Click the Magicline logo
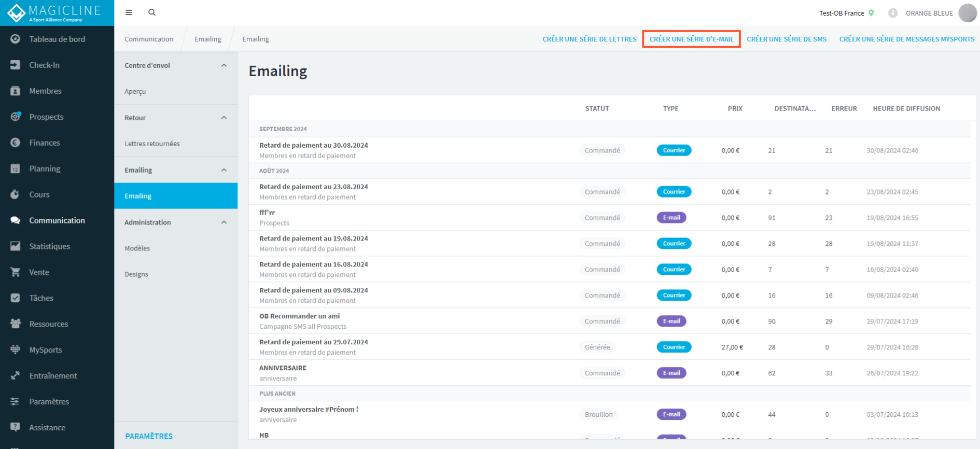 pos(55,13)
